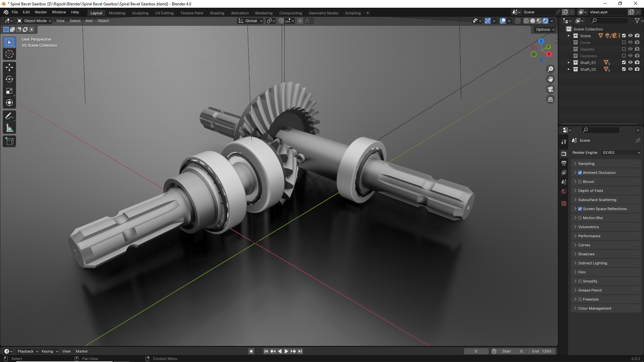644x362 pixels.
Task: Select the Move tool
Action: 9,67
